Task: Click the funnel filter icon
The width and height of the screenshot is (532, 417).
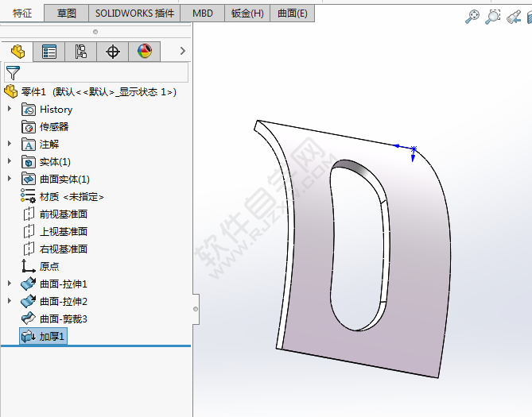Action: [13, 73]
